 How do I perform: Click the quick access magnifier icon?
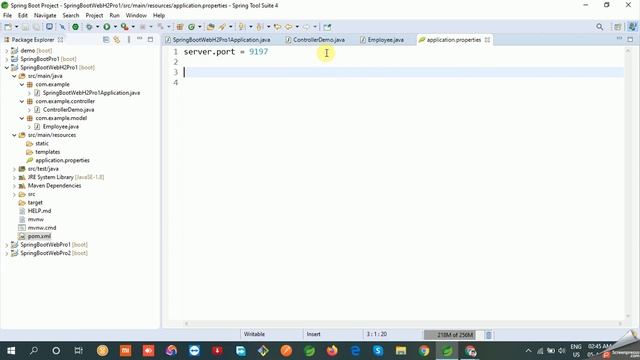600,27
